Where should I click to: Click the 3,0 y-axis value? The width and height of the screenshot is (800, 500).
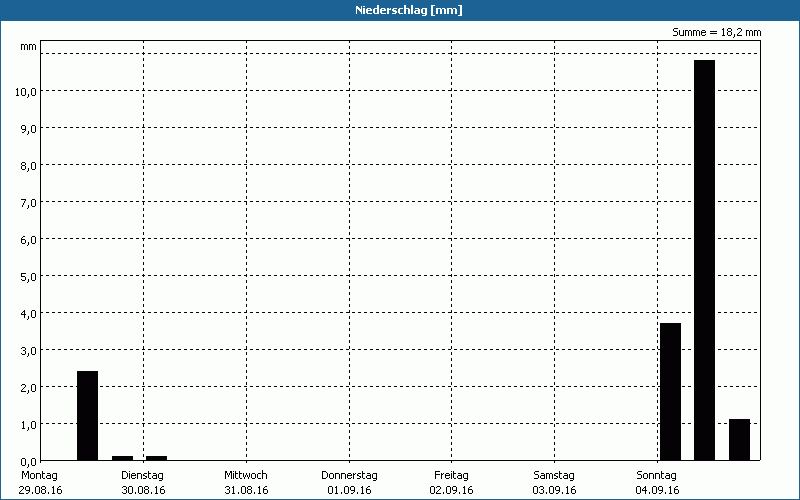[29, 351]
